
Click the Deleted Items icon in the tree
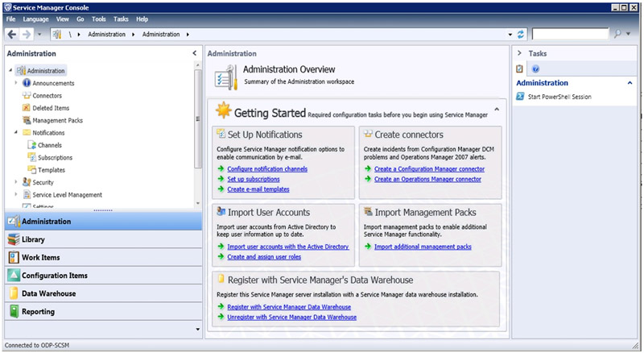(27, 107)
